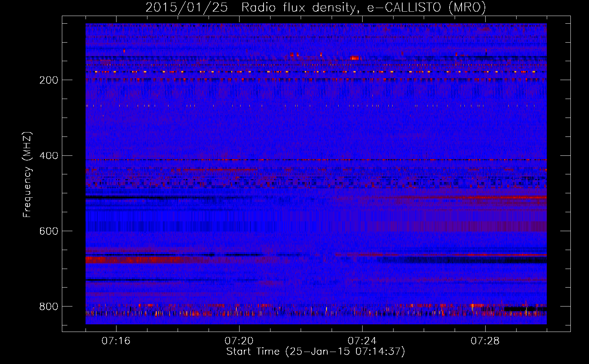Click the 800 frequency tick label
589x364 pixels.
[49, 306]
